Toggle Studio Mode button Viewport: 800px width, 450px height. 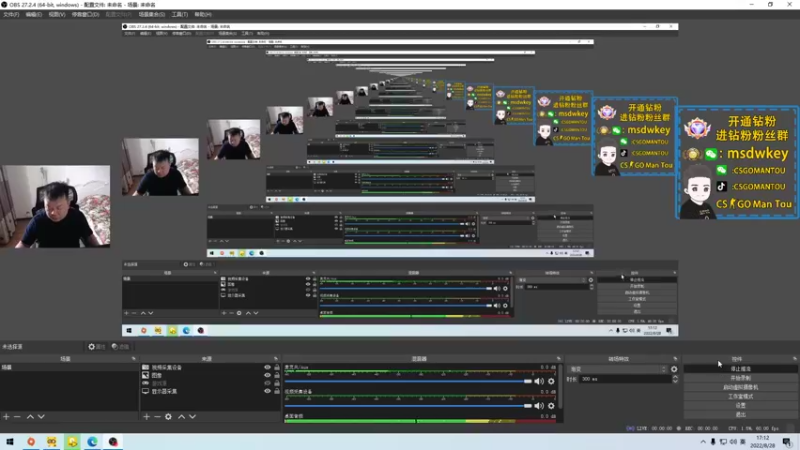pyautogui.click(x=740, y=396)
